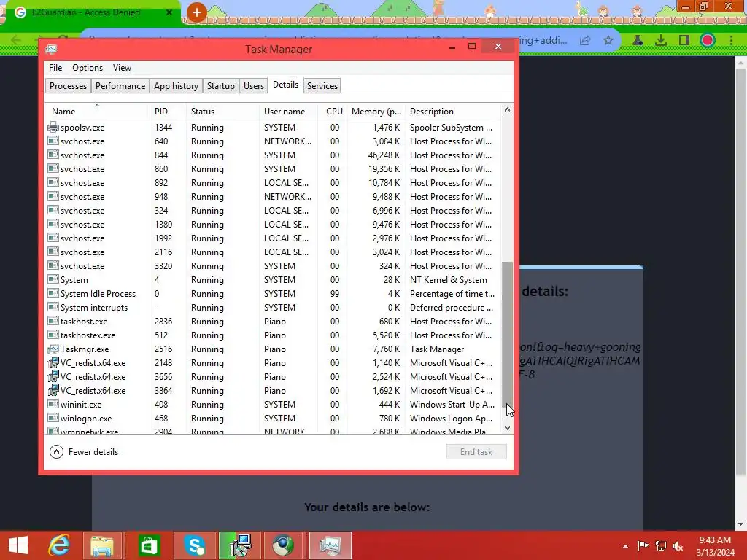Switch to the Services tab
Screen dimensions: 747x560
pos(322,86)
